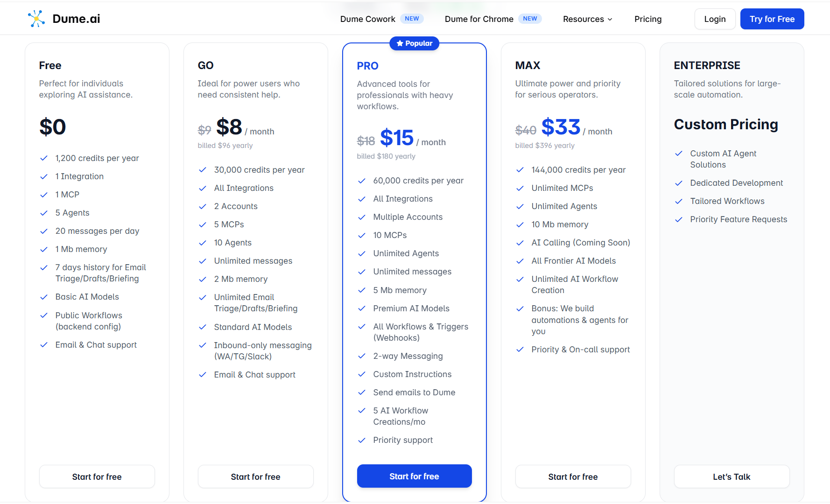Click the Resources chevron arrow
Viewport: 830px width, 504px height.
click(x=610, y=19)
